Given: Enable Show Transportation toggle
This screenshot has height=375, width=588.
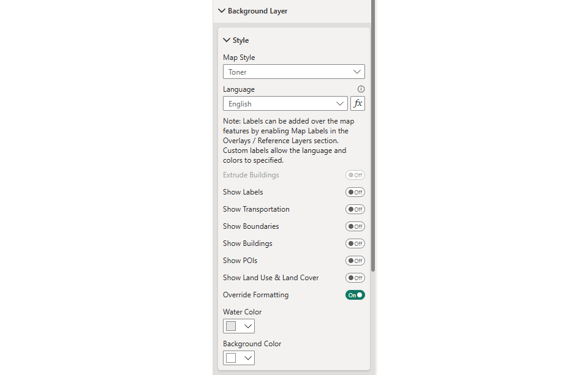Looking at the screenshot, I should (355, 209).
